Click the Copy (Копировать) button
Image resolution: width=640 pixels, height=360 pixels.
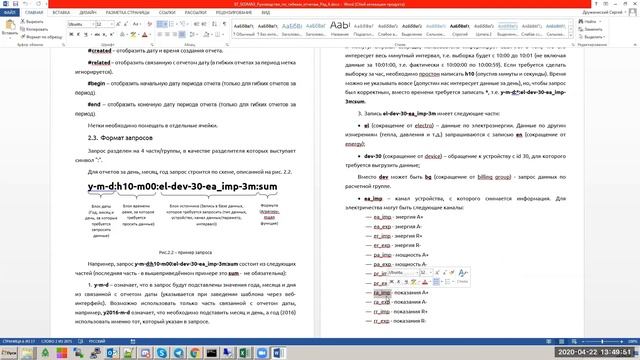[x=34, y=29]
